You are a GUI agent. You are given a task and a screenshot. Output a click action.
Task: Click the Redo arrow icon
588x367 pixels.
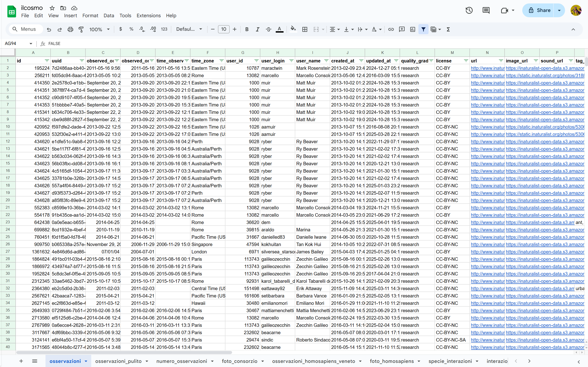click(60, 29)
